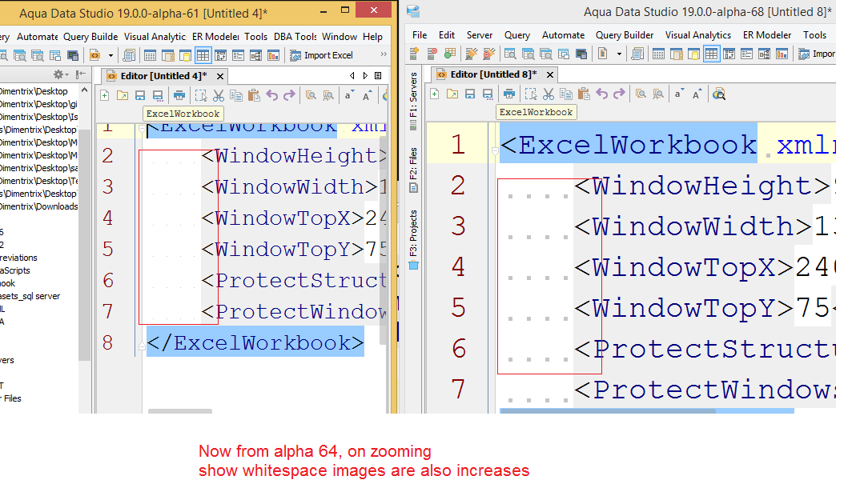Viewport: 852px width, 504px height.
Task: Close the Editor [Untitled 4] tab
Action: coord(220,76)
